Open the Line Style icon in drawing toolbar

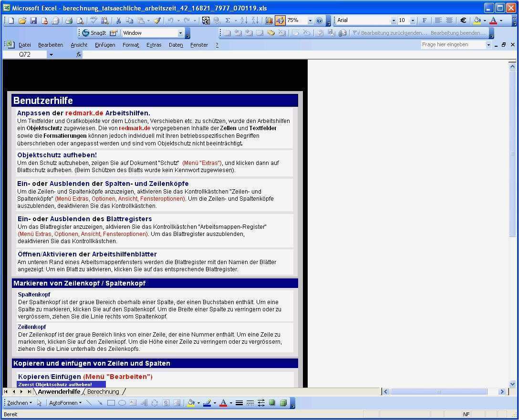[239, 403]
